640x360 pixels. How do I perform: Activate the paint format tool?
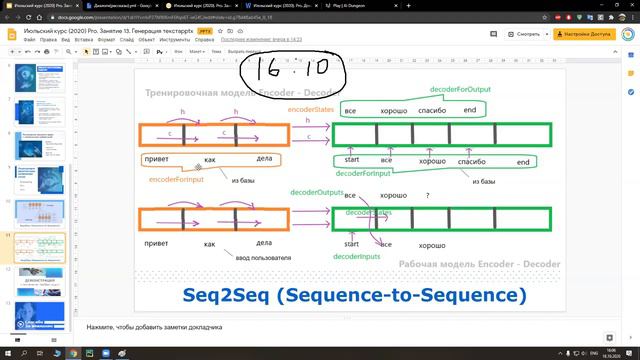click(56, 52)
